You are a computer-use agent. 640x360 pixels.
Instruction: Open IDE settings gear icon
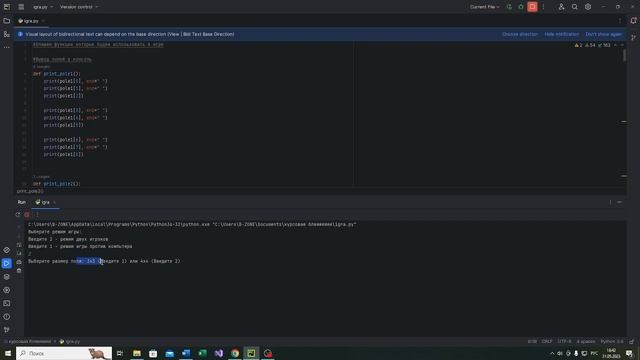click(588, 7)
